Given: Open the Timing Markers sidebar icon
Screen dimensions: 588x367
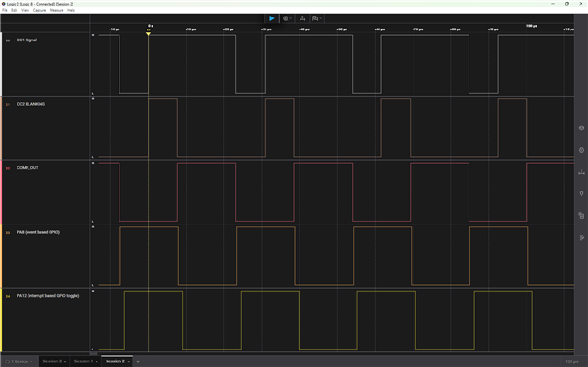Looking at the screenshot, I should (582, 172).
